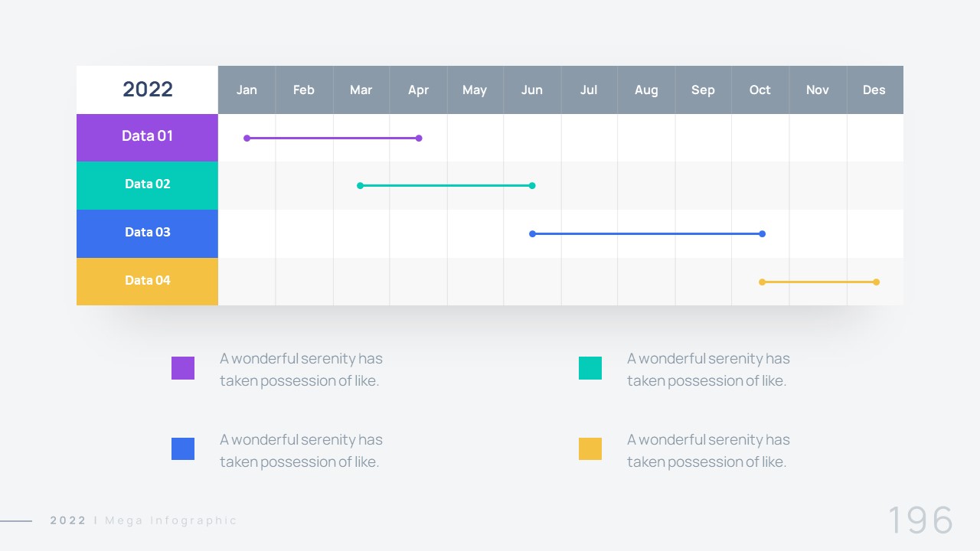Click the purple legend square
Viewport: 980px width, 551px height.
(x=183, y=368)
